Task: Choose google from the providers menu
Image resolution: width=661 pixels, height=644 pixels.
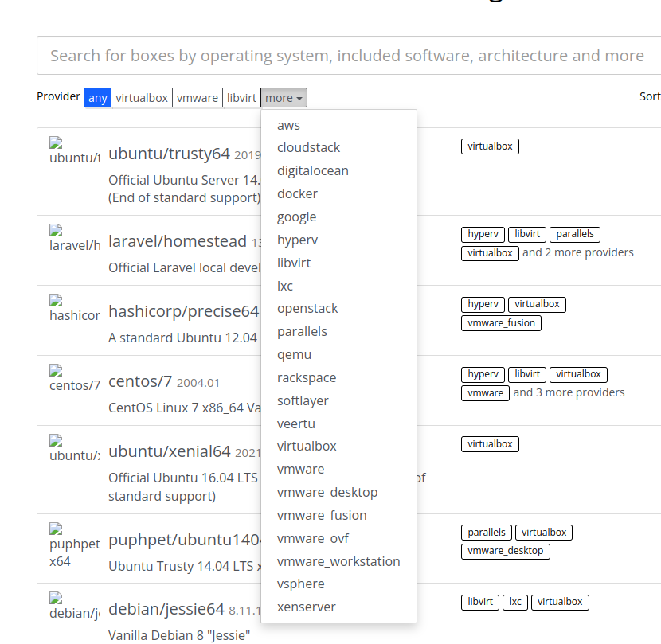Action: 339,217
